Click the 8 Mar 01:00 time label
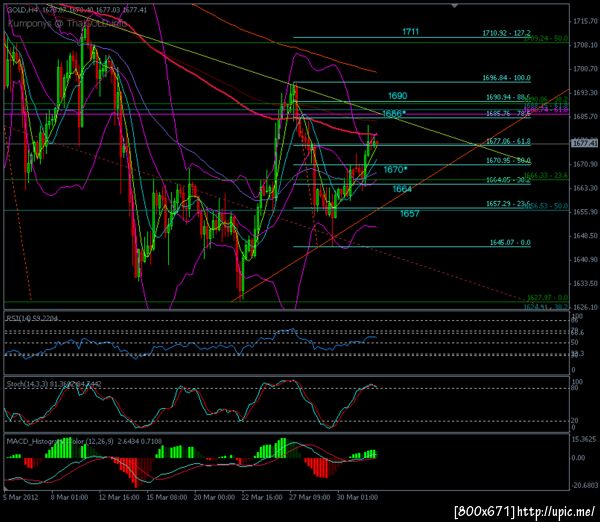Viewport: 600px width, 522px height. pos(69,498)
